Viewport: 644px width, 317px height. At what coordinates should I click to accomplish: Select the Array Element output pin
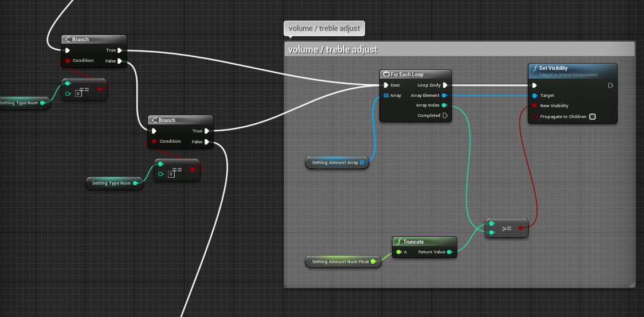(x=445, y=95)
